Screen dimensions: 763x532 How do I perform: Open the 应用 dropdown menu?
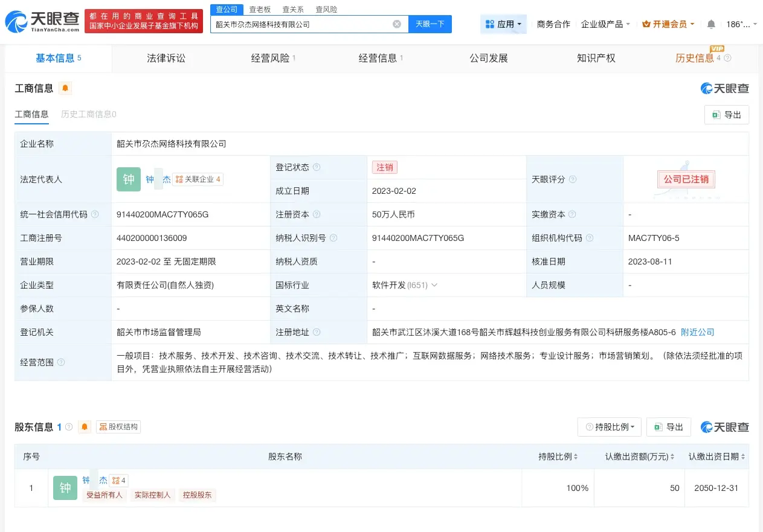[x=504, y=24]
